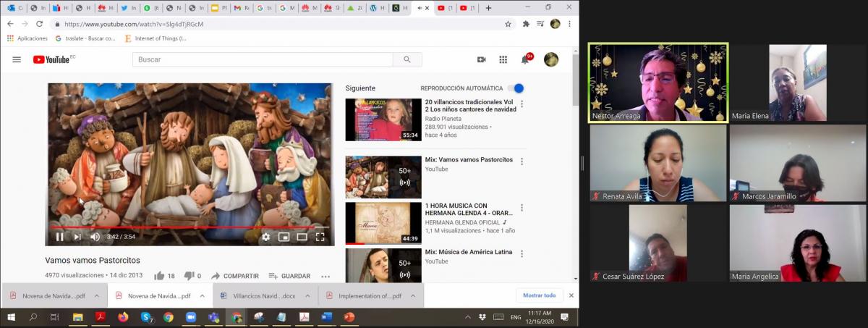Reload the current page
The image size is (868, 328).
[39, 24]
